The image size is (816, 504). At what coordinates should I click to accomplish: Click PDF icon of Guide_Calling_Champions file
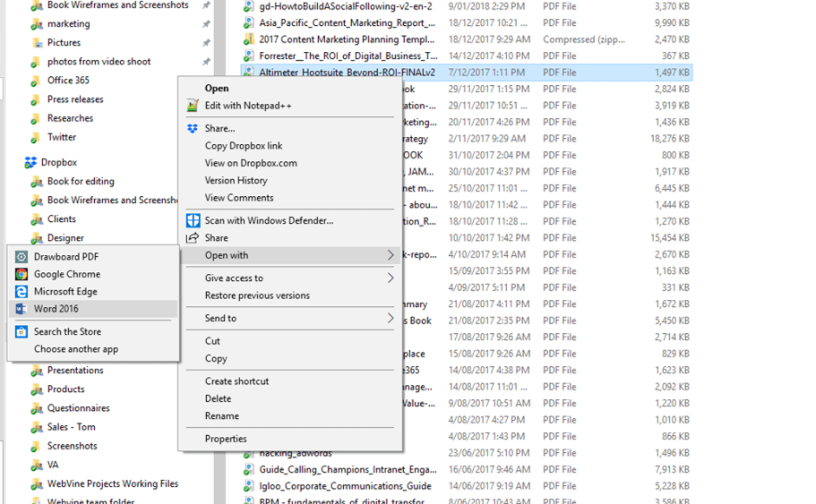(249, 469)
